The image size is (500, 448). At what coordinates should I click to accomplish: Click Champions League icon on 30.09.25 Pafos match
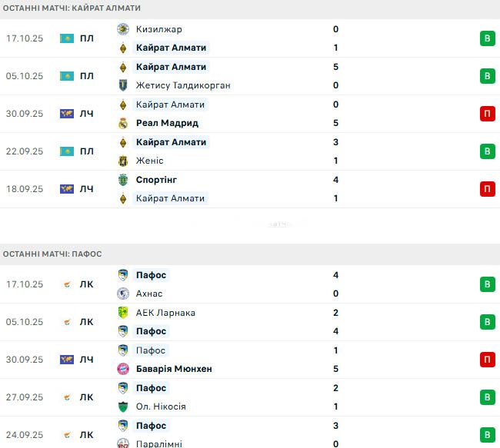tap(67, 360)
